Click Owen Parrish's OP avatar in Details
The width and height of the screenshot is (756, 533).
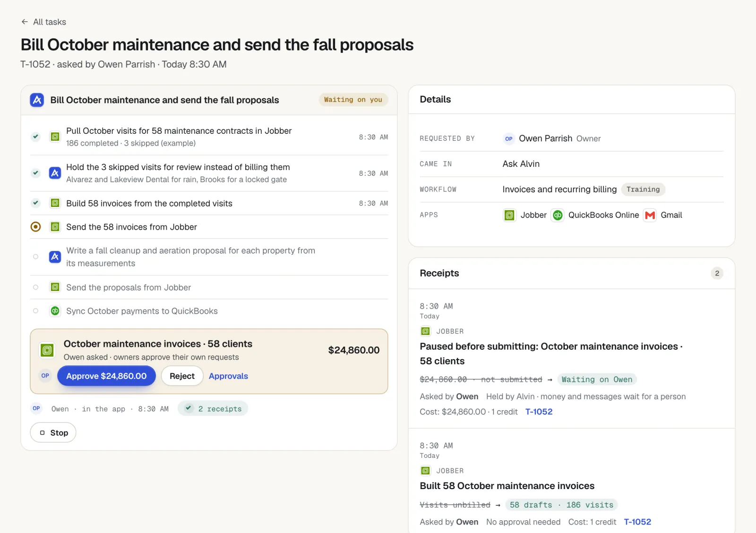tap(508, 138)
